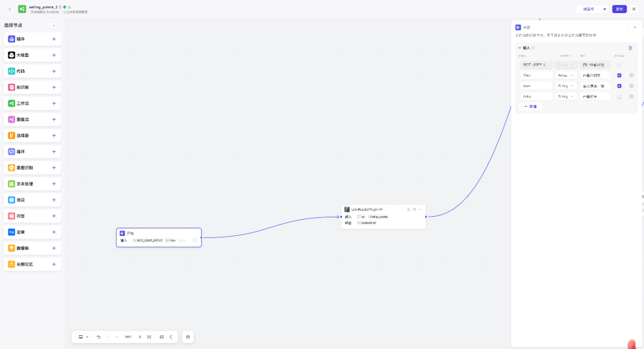Viewport: 644px width, 349px height.
Task: Open type dropdown for links row
Action: tap(566, 97)
